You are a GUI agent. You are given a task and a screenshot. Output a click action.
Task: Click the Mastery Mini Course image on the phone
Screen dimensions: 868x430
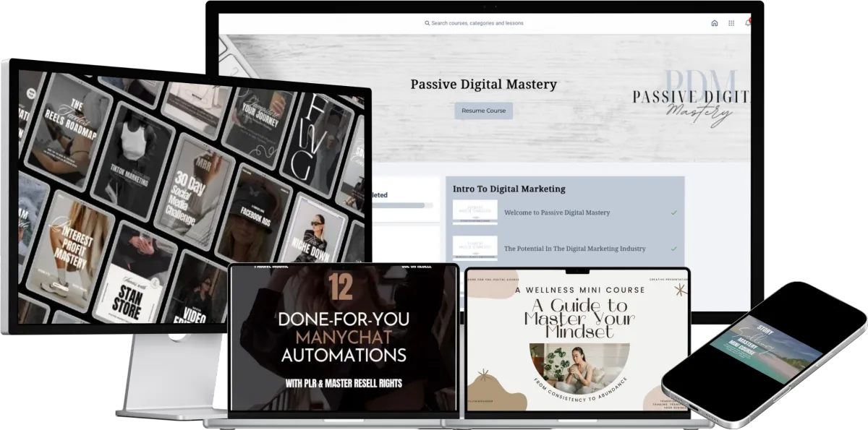click(x=767, y=349)
